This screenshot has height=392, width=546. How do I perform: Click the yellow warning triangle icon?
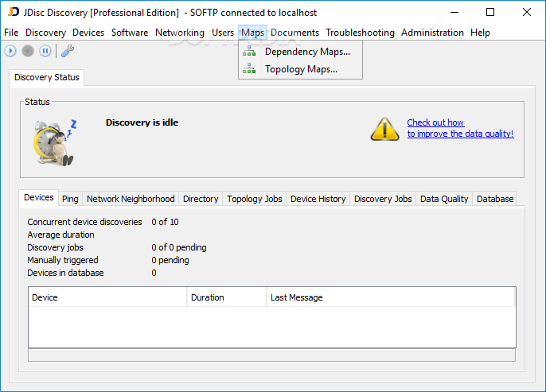click(x=384, y=129)
